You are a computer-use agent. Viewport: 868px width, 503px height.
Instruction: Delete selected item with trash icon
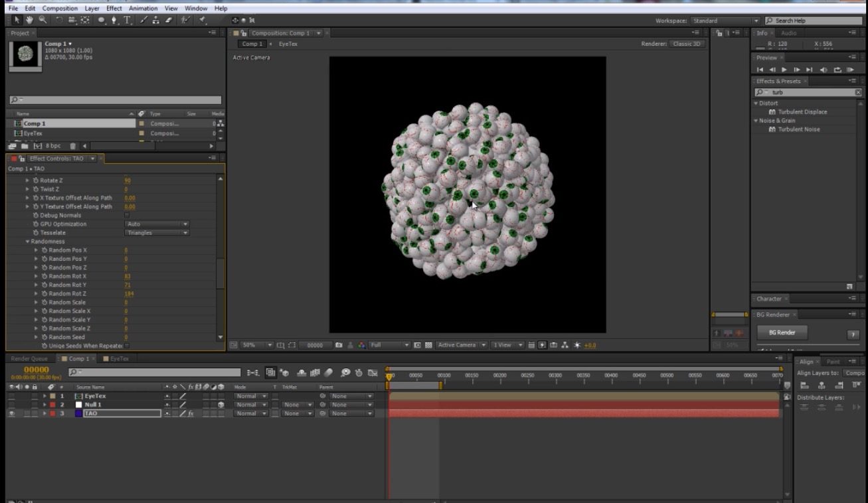[x=74, y=146]
